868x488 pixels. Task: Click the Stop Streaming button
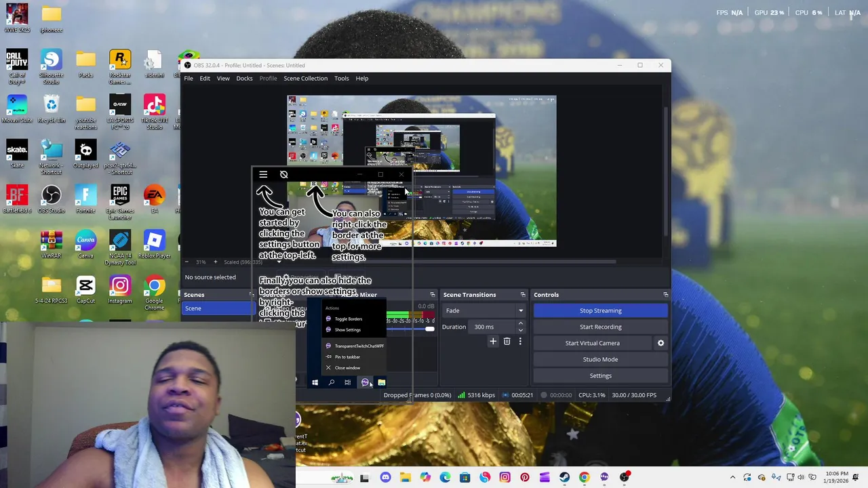tap(600, 310)
